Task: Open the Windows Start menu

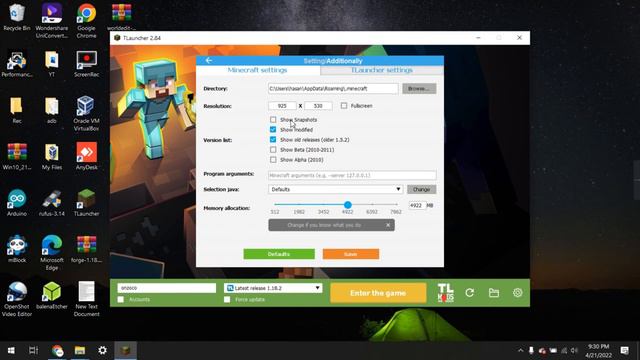Action: tap(11, 350)
